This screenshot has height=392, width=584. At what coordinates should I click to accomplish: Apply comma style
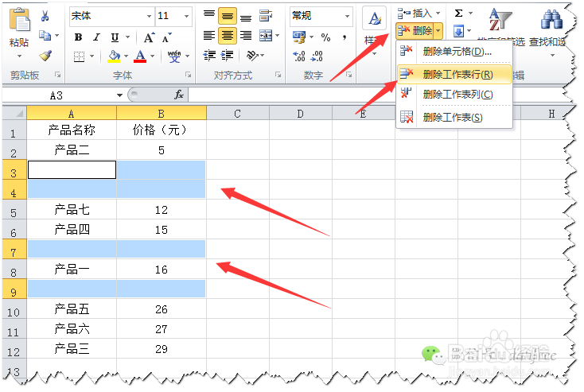point(345,37)
